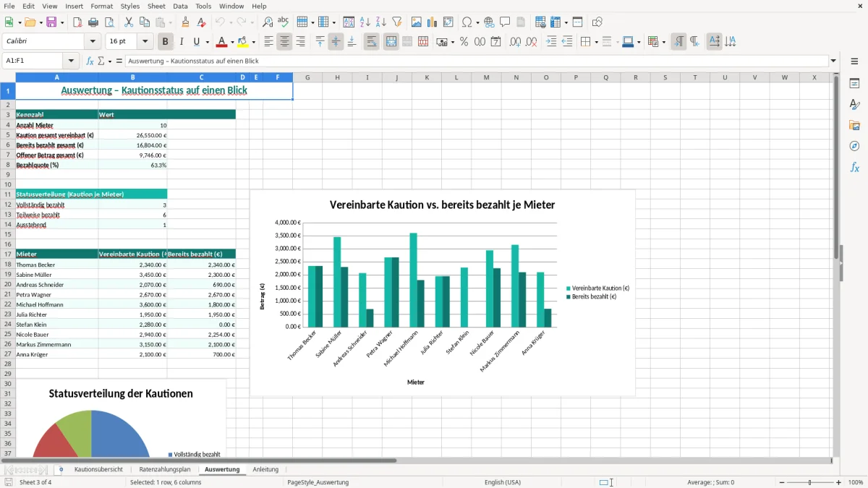Click the Copy icon
This screenshot has height=488, width=868.
tap(145, 22)
